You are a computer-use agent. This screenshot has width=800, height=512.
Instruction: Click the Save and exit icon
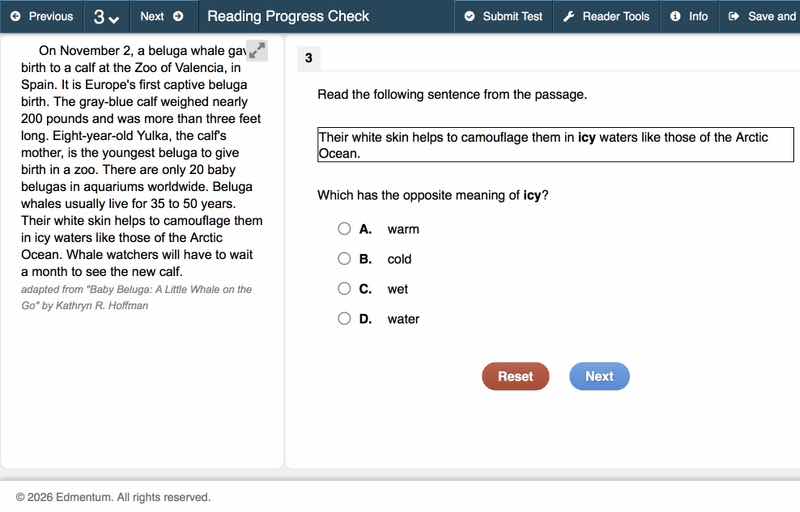734,16
